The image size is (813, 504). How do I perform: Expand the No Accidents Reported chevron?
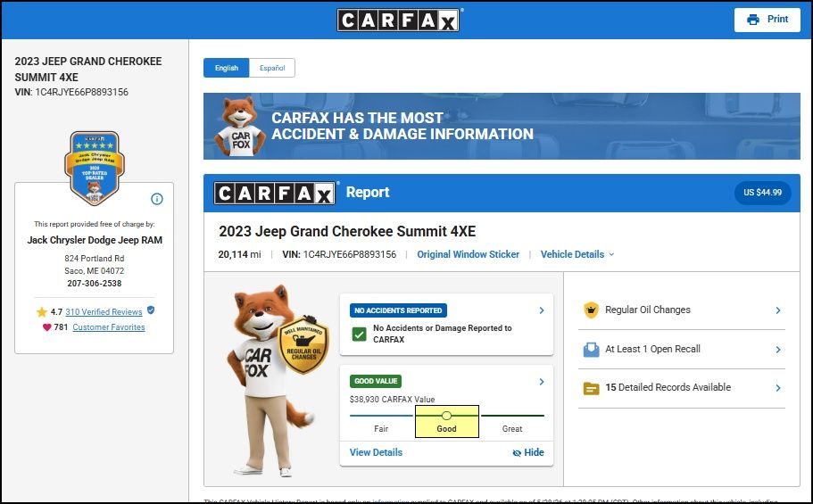coord(542,310)
